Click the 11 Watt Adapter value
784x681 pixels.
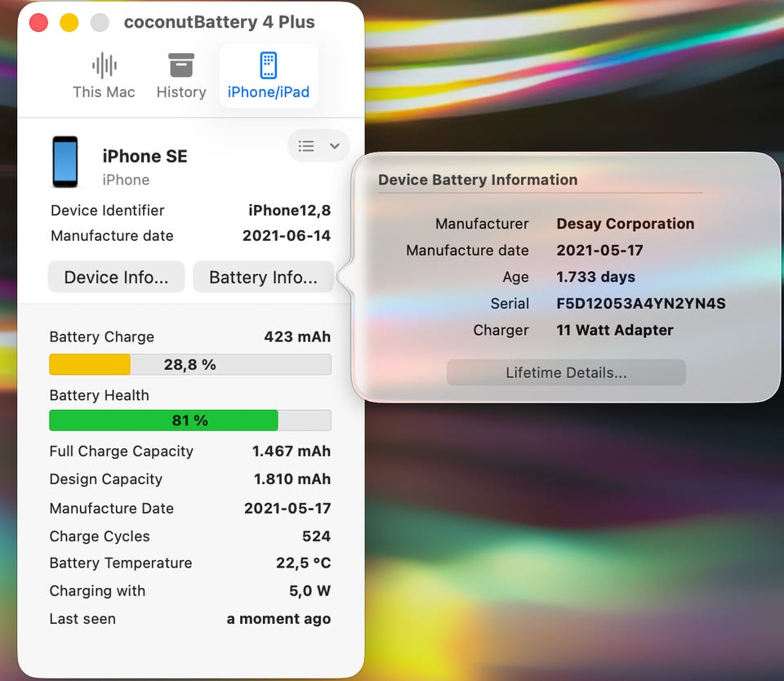(x=614, y=330)
